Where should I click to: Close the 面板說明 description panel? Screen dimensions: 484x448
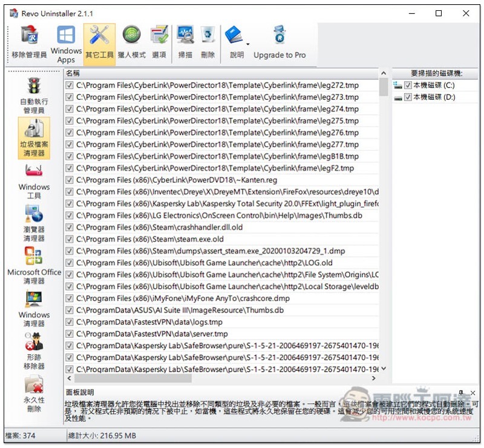click(473, 393)
